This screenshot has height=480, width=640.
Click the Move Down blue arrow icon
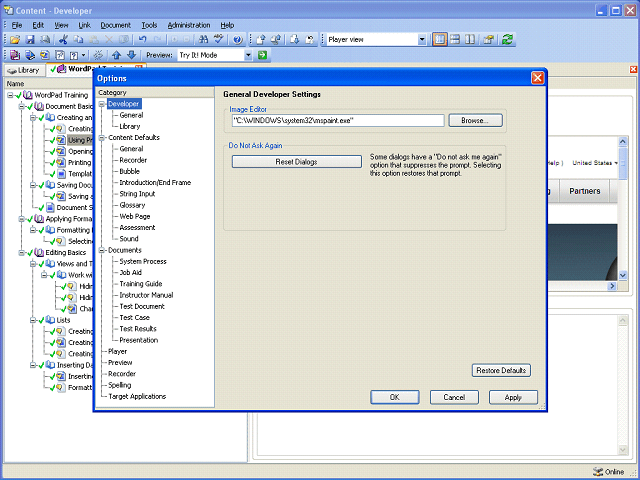pos(131,55)
